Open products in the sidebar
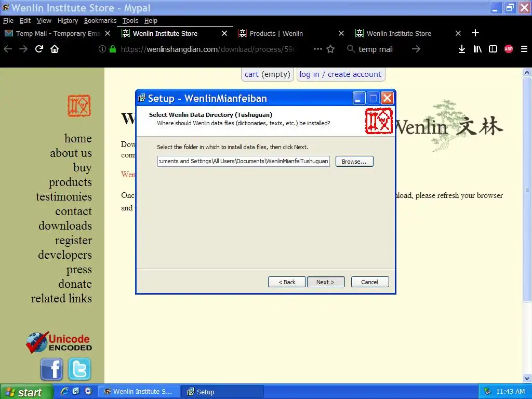The image size is (532, 399). click(x=70, y=182)
